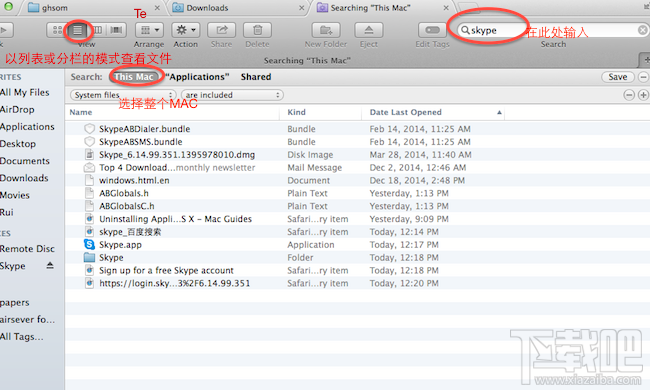This screenshot has height=390, width=650.
Task: Click the Share toolbar icon
Action: pos(221,30)
